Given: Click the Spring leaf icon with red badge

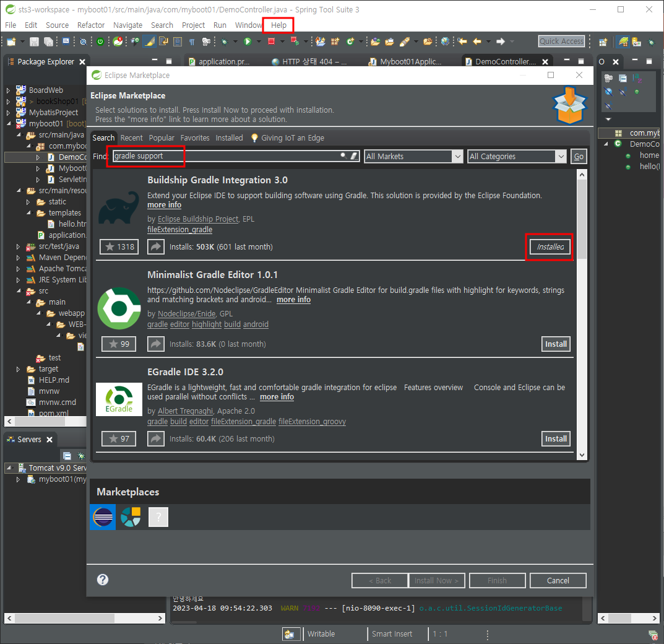Looking at the screenshot, I should coord(118,41).
